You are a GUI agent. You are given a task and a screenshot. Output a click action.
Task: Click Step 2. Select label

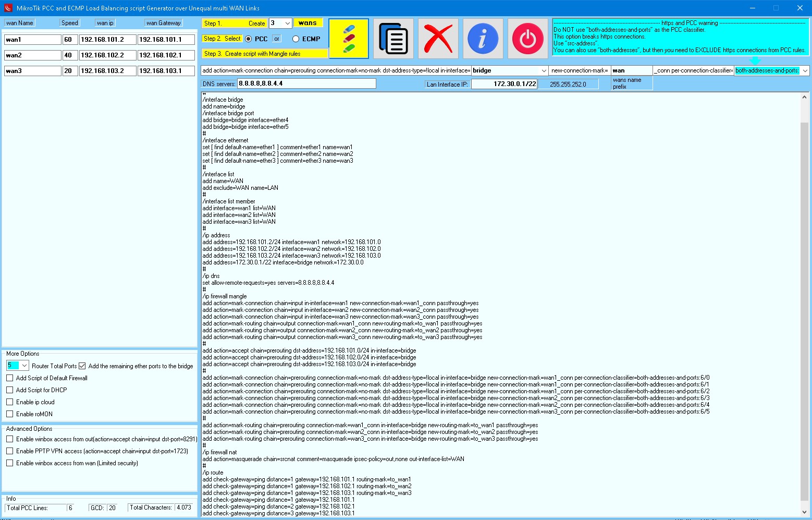point(222,39)
